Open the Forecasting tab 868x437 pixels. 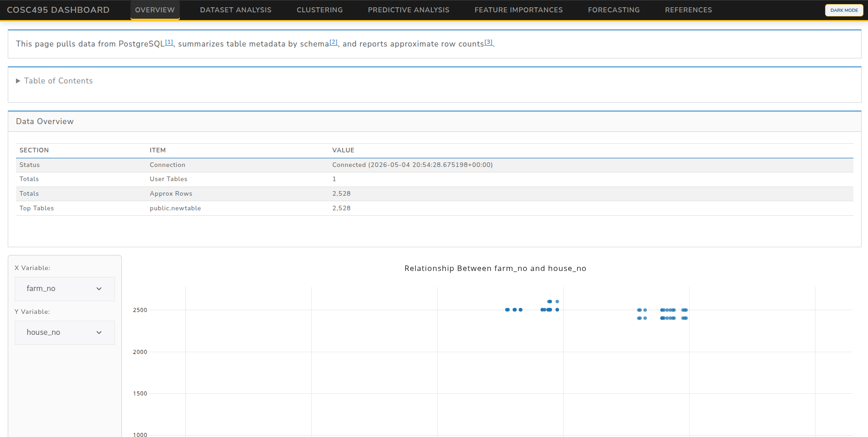click(x=614, y=10)
